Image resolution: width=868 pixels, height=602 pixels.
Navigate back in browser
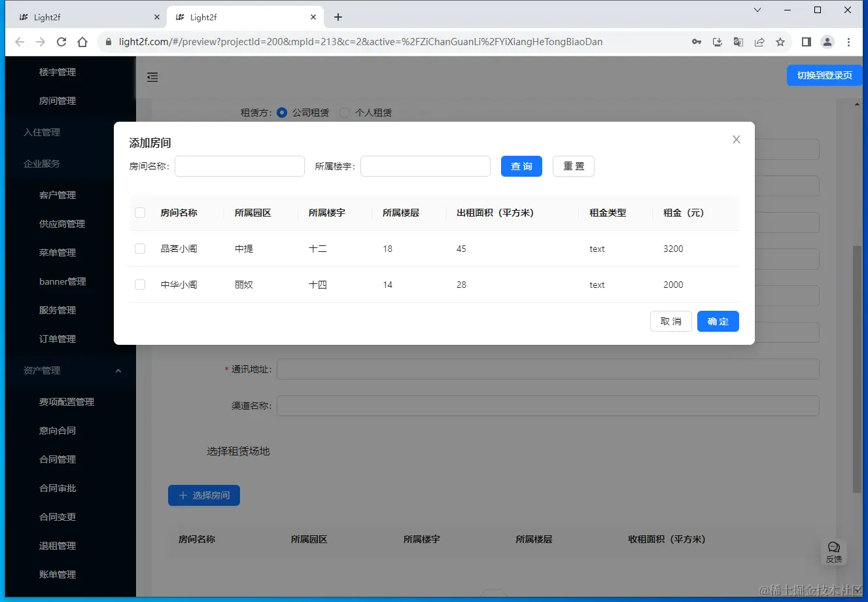tap(20, 42)
